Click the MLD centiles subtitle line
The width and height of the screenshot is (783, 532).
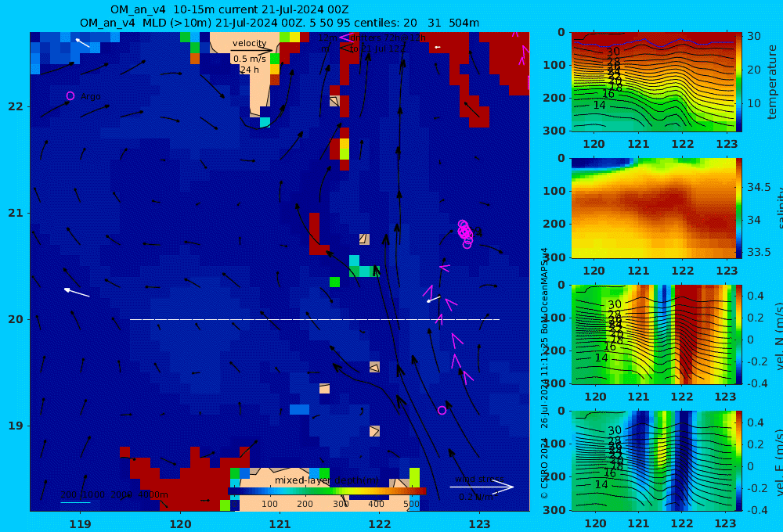280,23
